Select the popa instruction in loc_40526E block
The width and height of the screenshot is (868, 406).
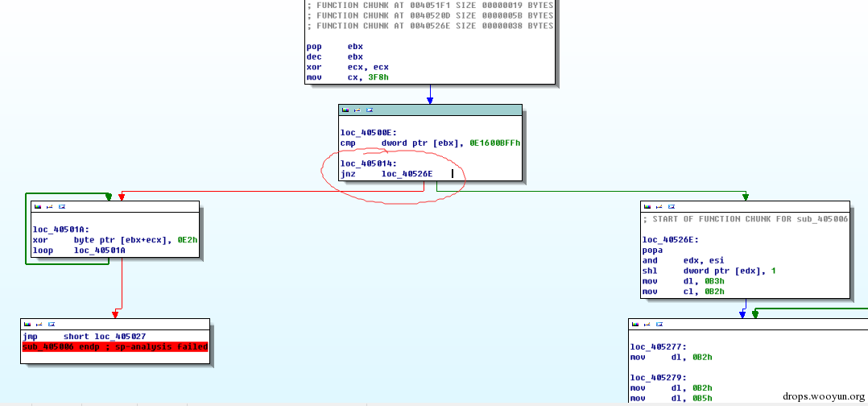651,250
